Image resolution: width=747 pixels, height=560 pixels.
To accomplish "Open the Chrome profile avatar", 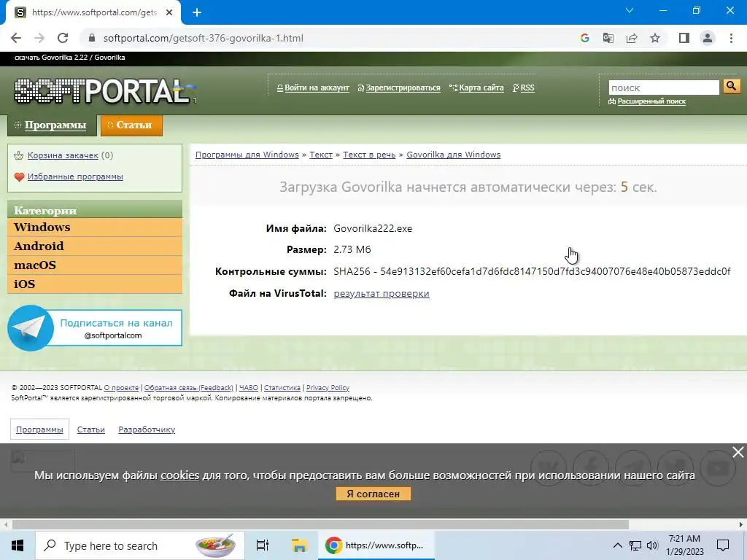I will 708,38.
